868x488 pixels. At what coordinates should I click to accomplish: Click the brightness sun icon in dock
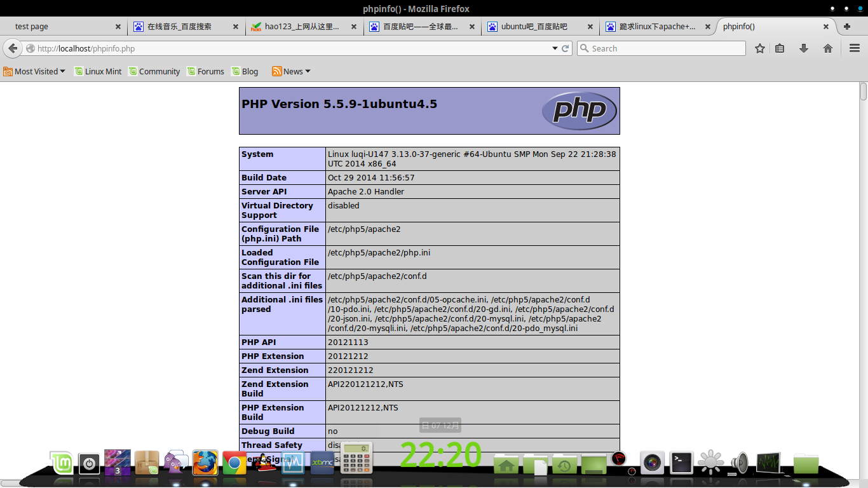[x=710, y=463]
